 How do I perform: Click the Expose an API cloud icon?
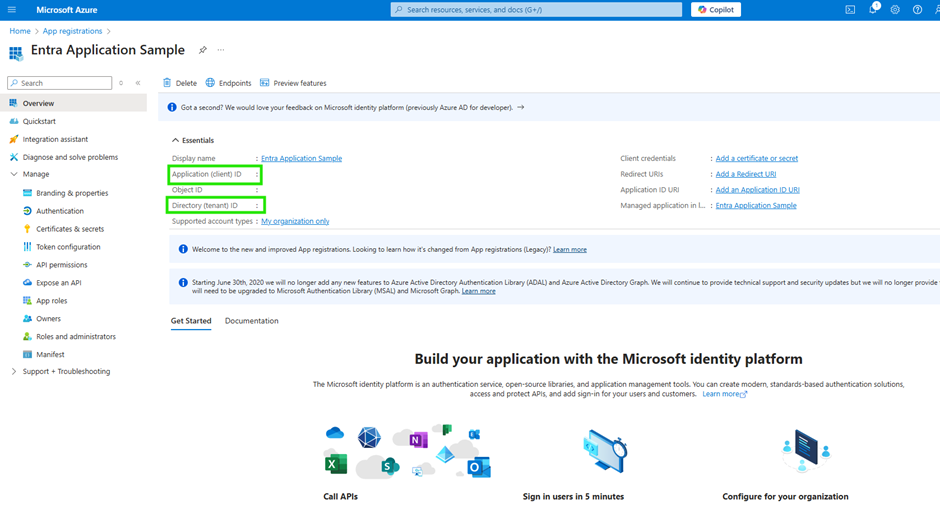(27, 282)
